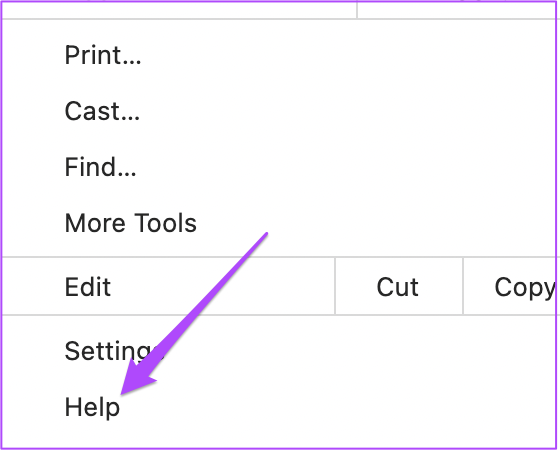The width and height of the screenshot is (560, 450).
Task: Select the Help item the arrow indicates
Action: [x=280, y=407]
